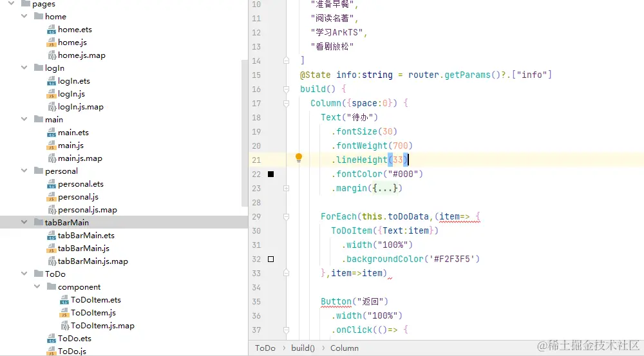Image resolution: width=644 pixels, height=356 pixels.
Task: Click the yellow lightbulb quick-fix icon
Action: click(x=299, y=158)
